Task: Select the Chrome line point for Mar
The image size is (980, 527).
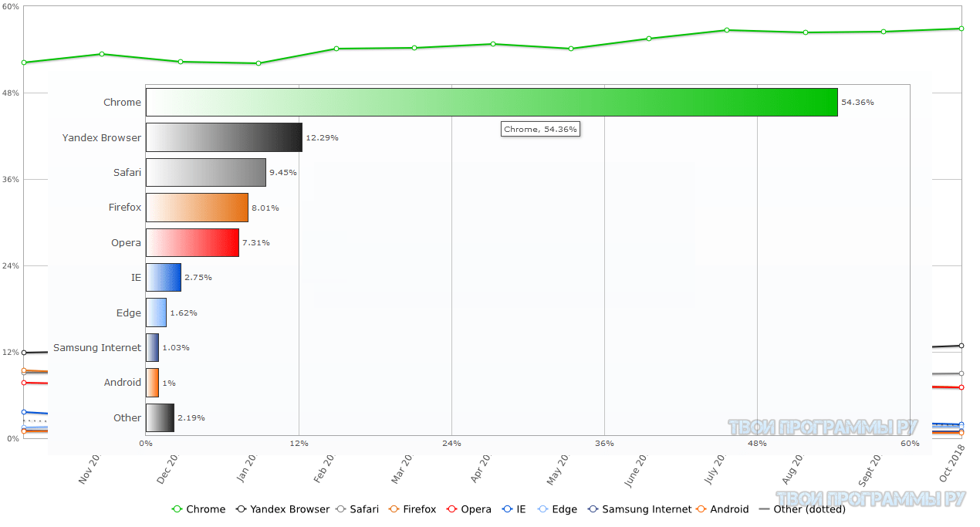Action: [414, 48]
